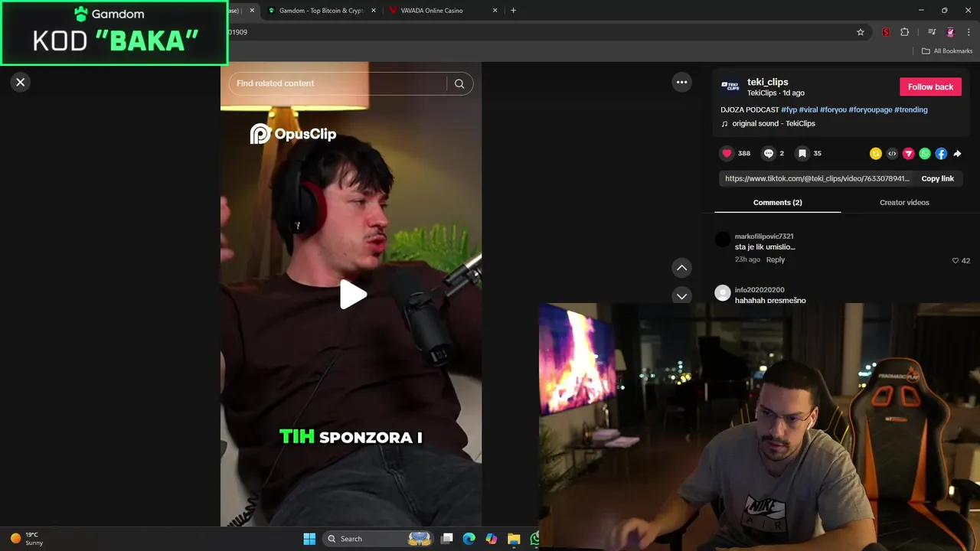Open the All Bookmarks folder

click(x=947, y=51)
